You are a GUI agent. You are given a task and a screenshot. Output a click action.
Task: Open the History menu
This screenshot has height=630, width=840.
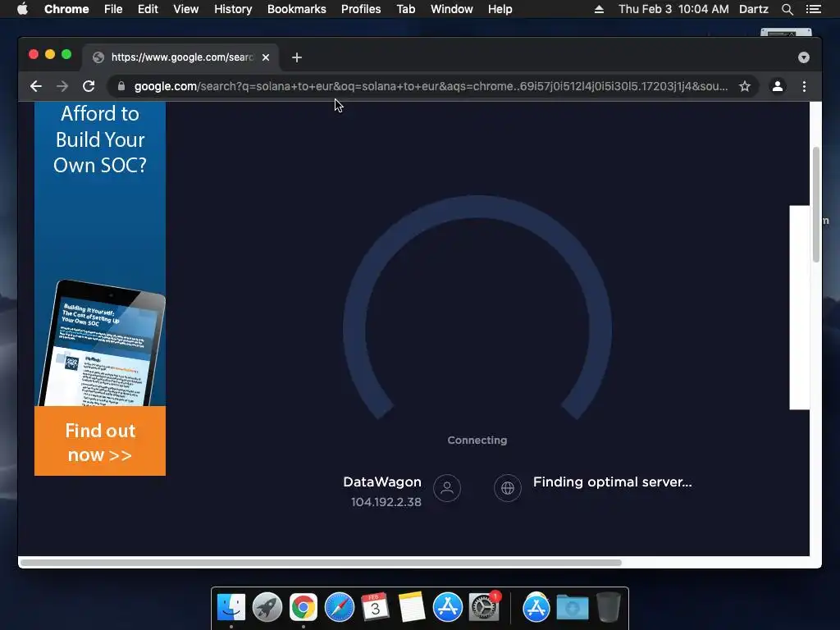233,9
